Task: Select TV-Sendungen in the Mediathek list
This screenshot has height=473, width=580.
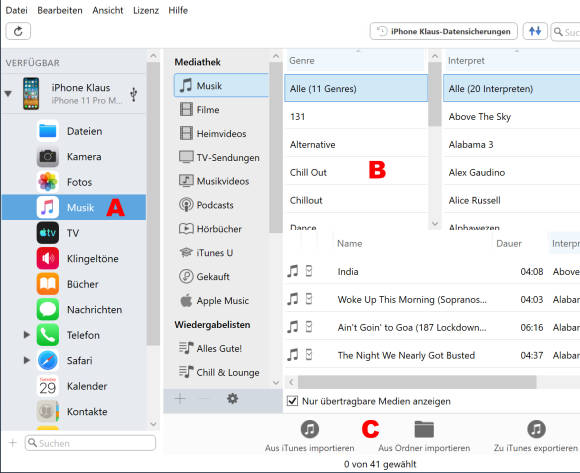Action: pyautogui.click(x=221, y=157)
